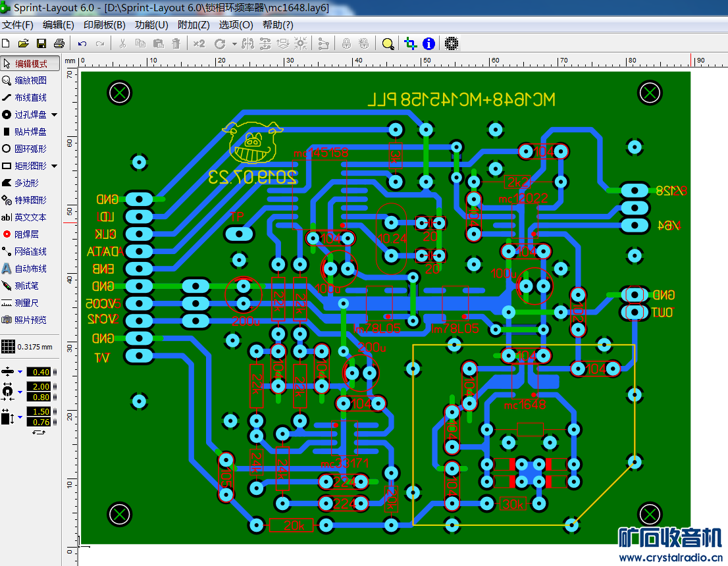Click SMD pad width field 1.50
728x566 pixels.
(39, 411)
